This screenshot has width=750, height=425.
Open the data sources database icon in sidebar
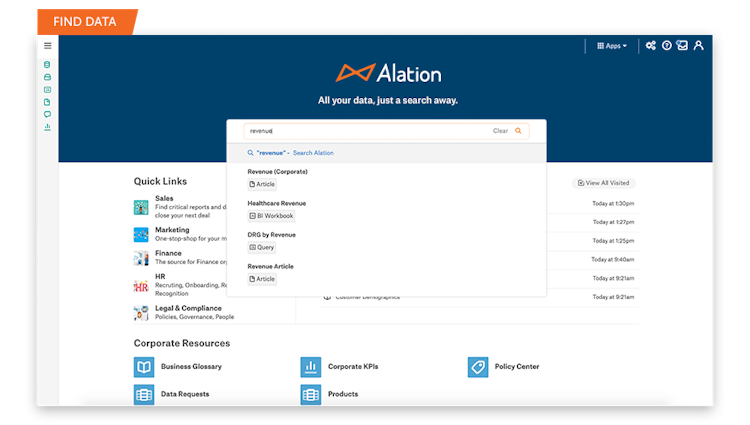click(47, 65)
